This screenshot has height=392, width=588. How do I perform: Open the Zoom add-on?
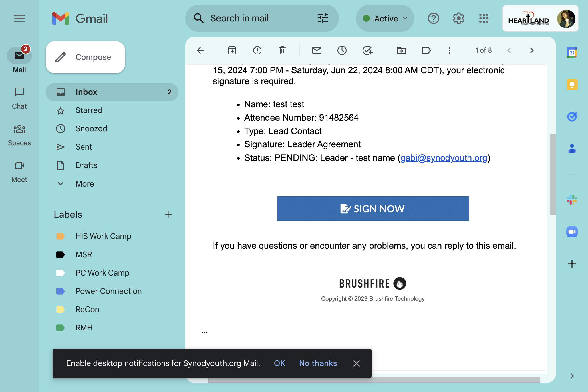click(572, 232)
